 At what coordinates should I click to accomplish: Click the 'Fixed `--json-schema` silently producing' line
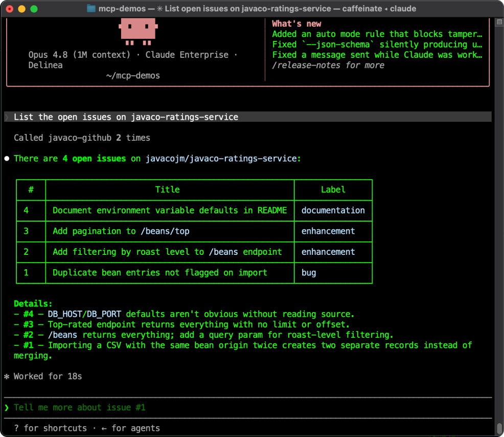click(377, 45)
